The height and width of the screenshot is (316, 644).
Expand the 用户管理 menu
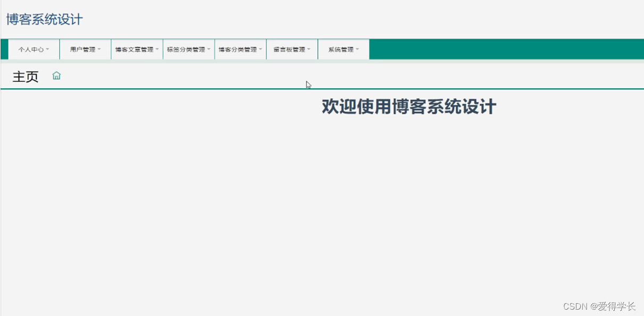click(x=85, y=49)
